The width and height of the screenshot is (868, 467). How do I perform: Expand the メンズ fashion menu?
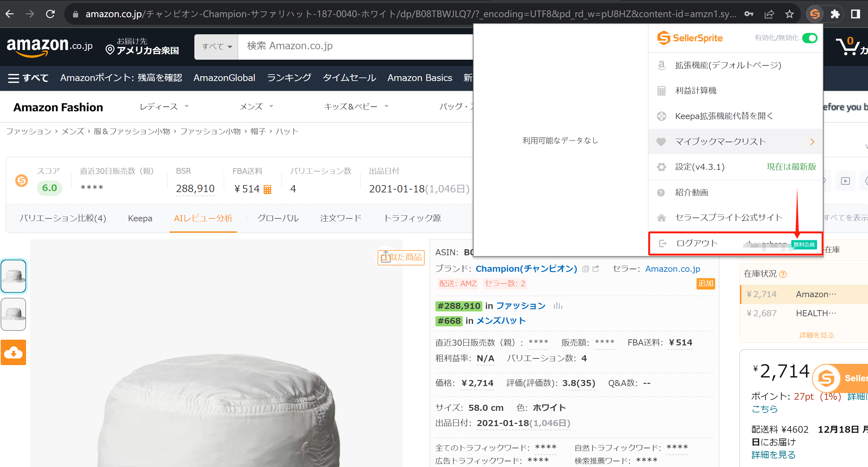pos(256,106)
